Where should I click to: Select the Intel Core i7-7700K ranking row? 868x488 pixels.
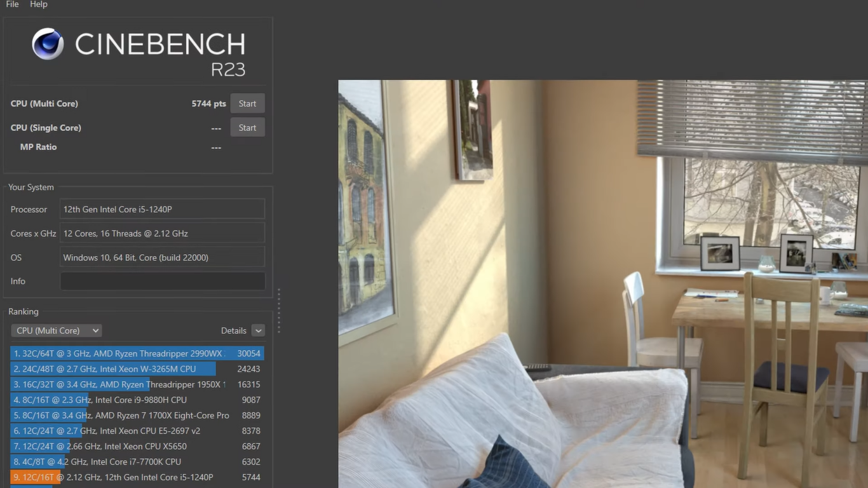[x=137, y=462]
